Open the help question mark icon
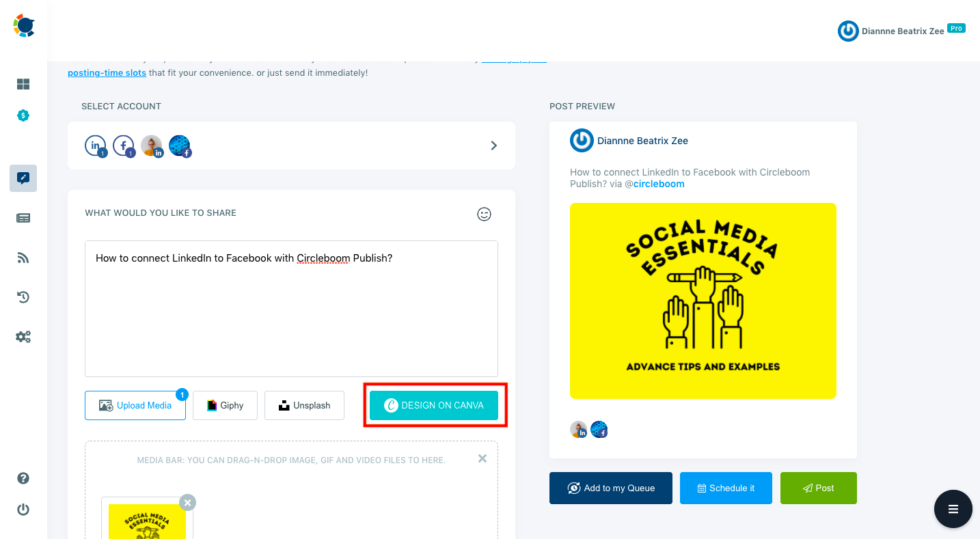The height and width of the screenshot is (539, 980). tap(23, 478)
